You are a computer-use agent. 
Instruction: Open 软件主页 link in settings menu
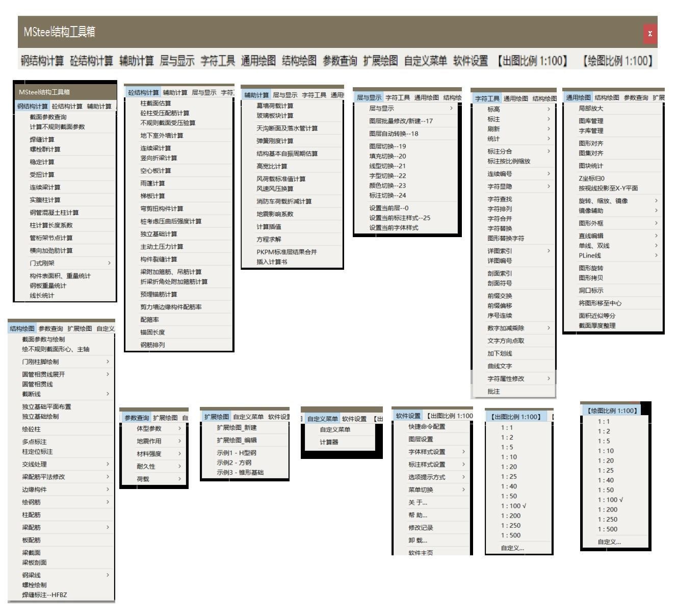[421, 553]
